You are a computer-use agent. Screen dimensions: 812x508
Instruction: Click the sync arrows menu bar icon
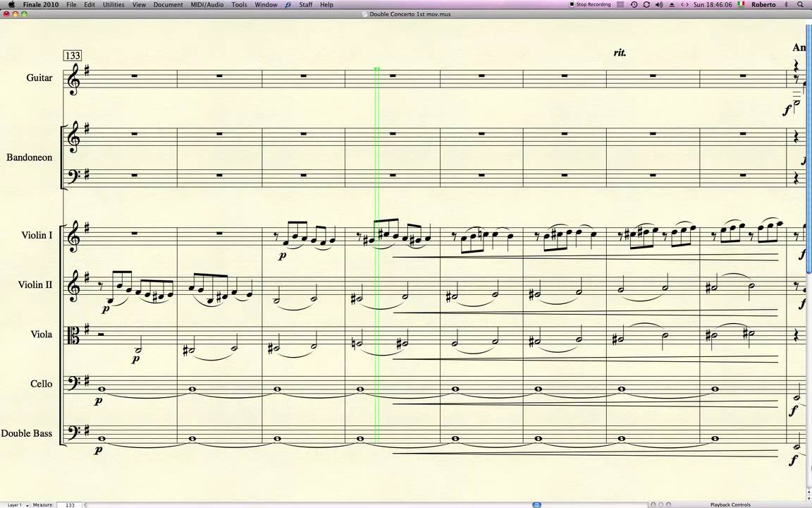[x=646, y=5]
